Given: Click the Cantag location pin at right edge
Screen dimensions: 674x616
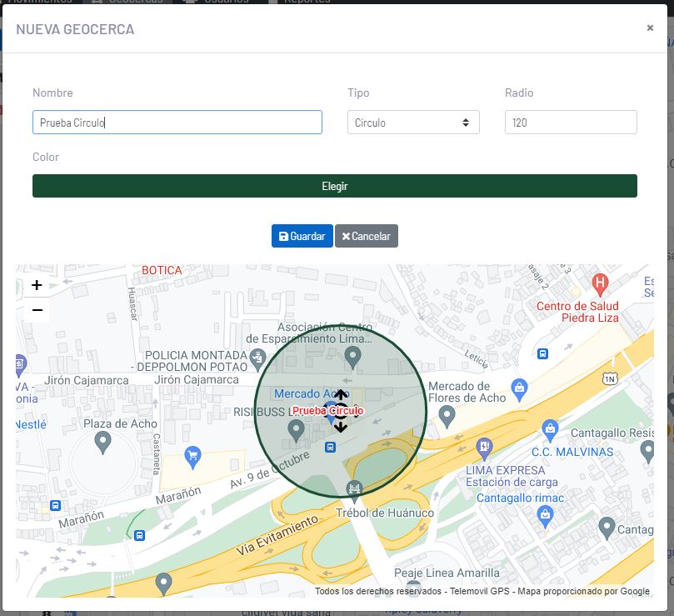Looking at the screenshot, I should click(607, 528).
